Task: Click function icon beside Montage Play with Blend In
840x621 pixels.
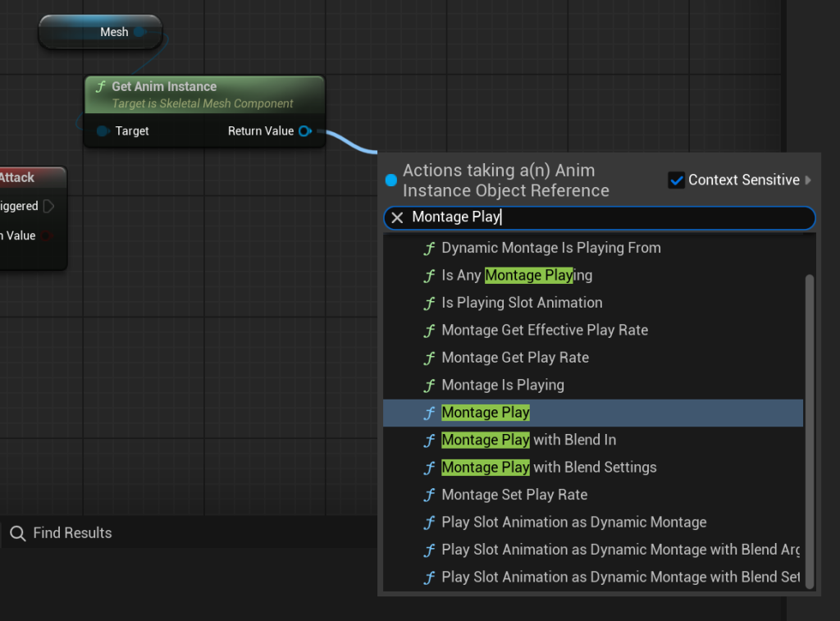Action: pos(429,440)
